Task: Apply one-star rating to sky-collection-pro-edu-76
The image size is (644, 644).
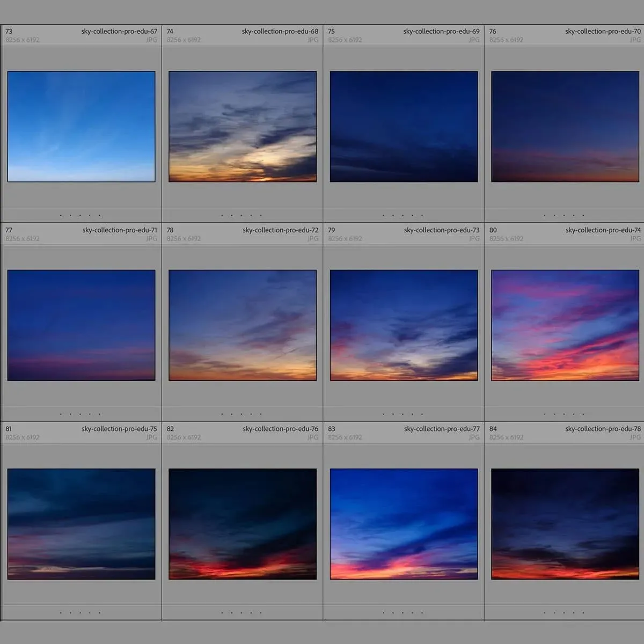Action: click(222, 613)
